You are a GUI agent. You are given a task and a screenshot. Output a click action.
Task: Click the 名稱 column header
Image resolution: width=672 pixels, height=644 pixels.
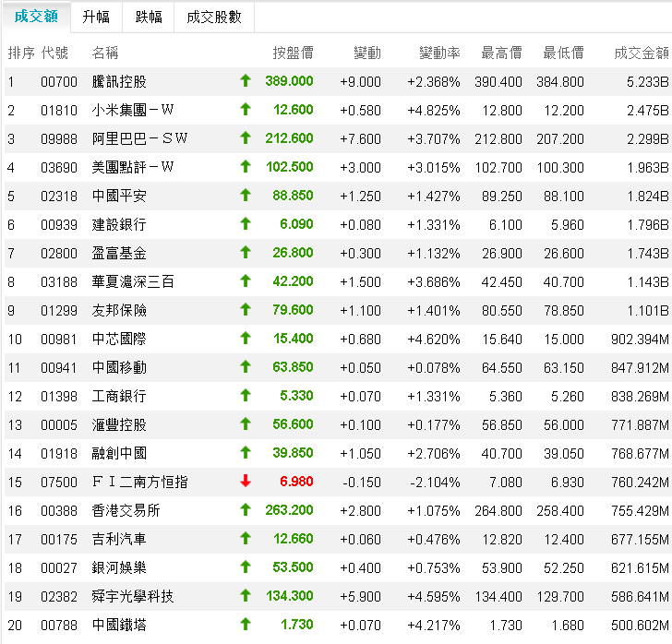(105, 53)
